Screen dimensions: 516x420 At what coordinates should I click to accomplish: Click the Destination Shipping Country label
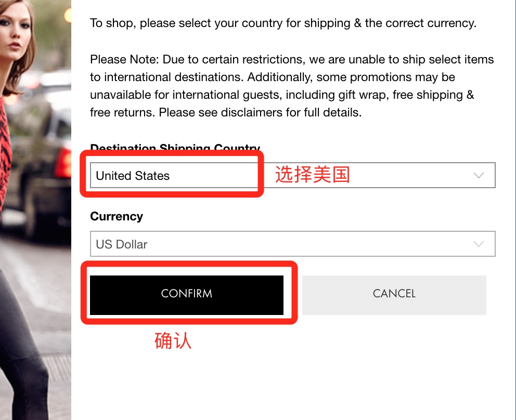(175, 148)
